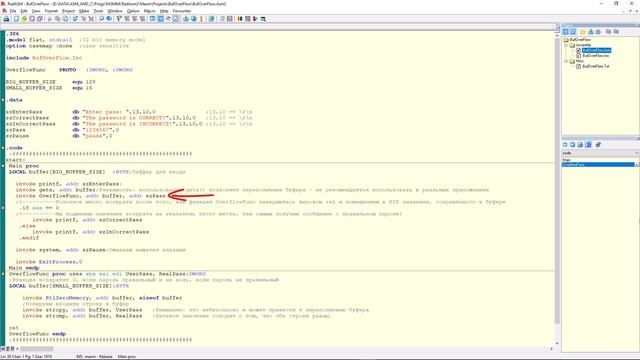Click the line/char position in the status bar
The image size is (640, 360).
point(26,356)
